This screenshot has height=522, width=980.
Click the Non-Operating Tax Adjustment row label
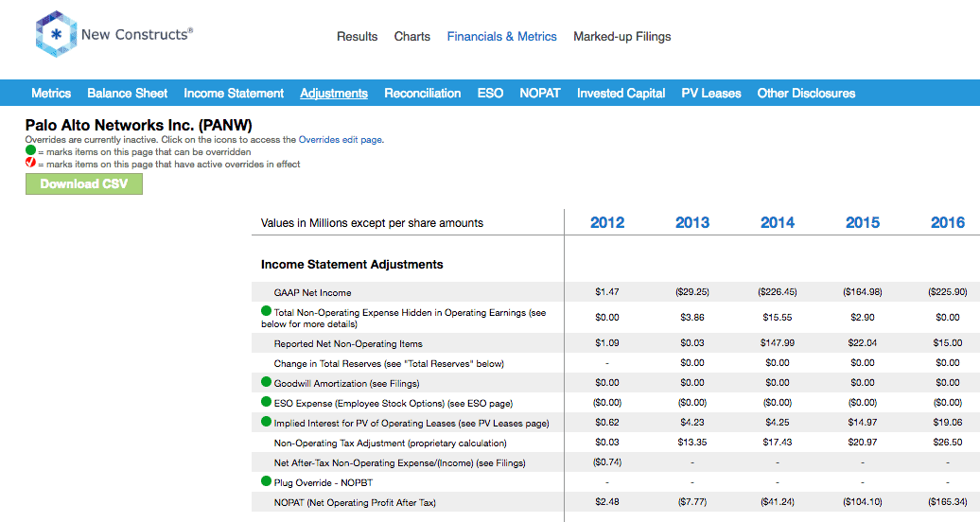(390, 444)
